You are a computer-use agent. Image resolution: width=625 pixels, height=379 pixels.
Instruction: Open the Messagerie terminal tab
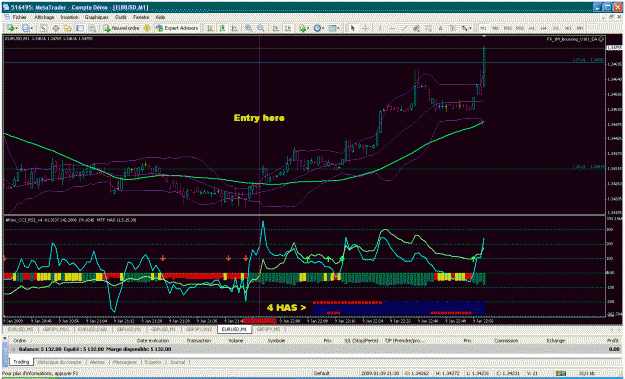click(x=125, y=362)
